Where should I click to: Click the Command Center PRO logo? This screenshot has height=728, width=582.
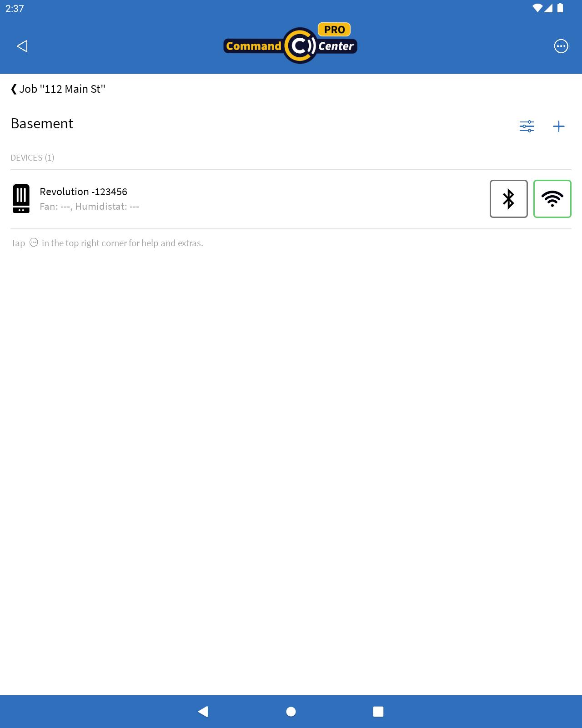coord(291,43)
